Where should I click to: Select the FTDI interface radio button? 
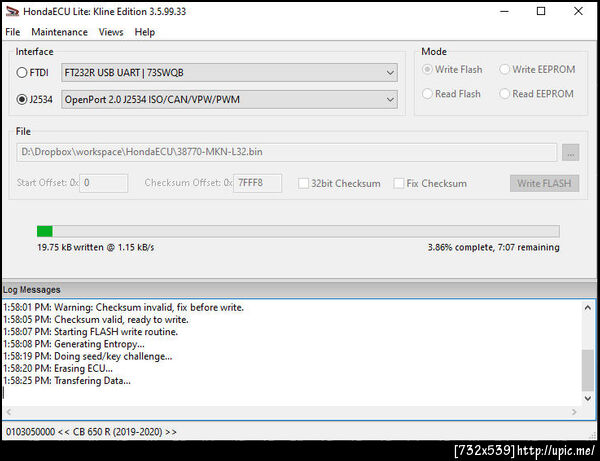[22, 72]
